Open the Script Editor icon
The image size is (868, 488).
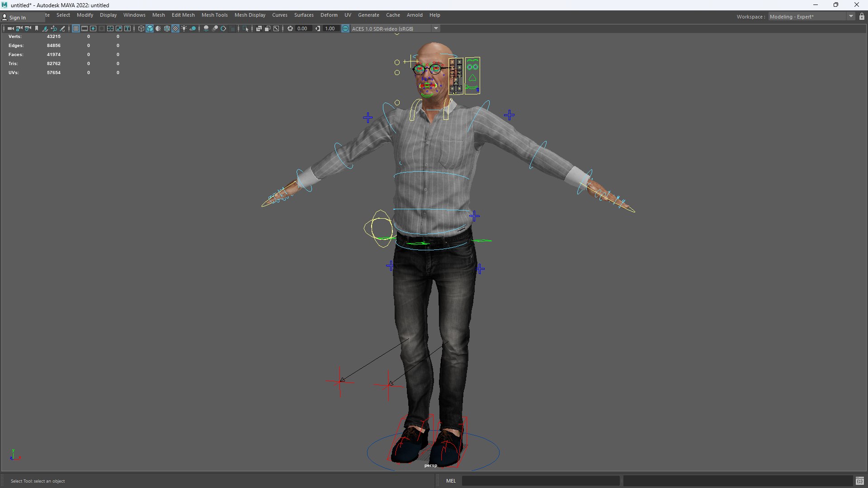[859, 481]
